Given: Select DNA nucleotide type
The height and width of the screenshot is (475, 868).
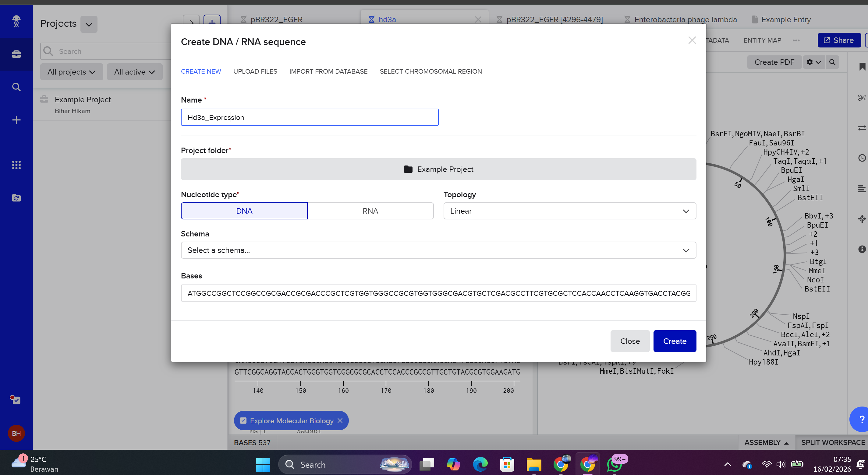Looking at the screenshot, I should 244,211.
